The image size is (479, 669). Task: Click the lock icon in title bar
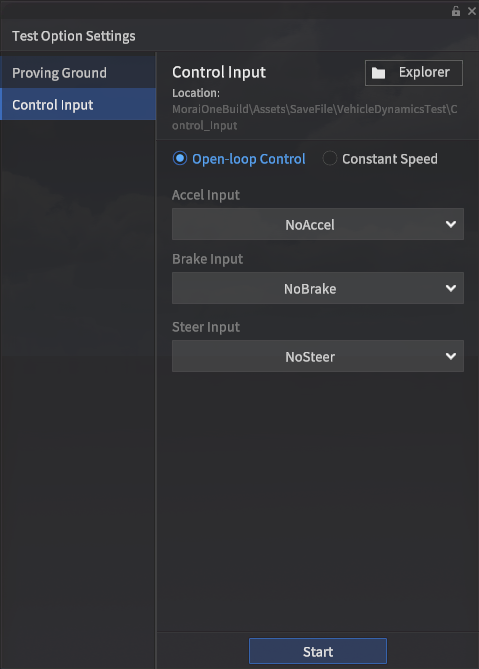click(x=456, y=11)
